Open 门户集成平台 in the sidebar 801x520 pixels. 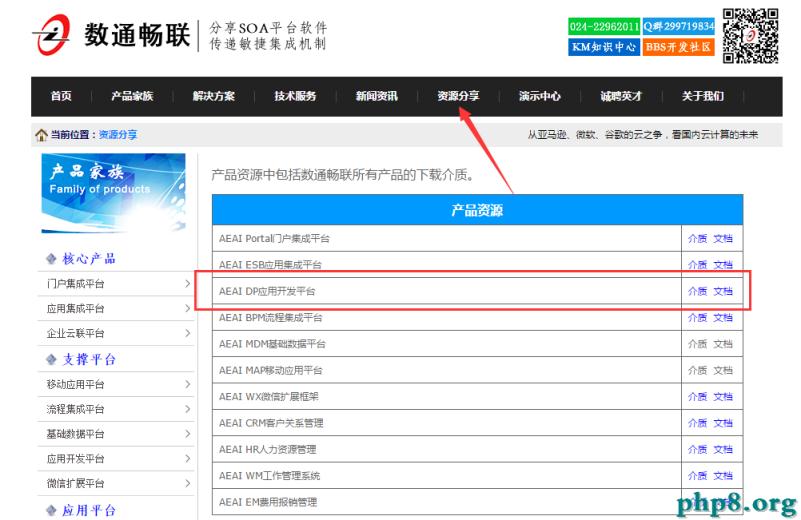[x=76, y=284]
